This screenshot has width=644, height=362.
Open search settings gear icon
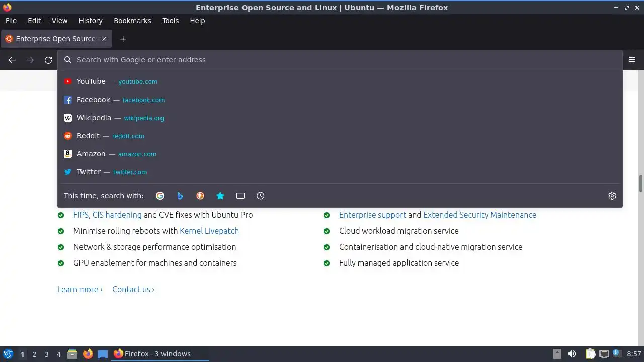coord(612,196)
